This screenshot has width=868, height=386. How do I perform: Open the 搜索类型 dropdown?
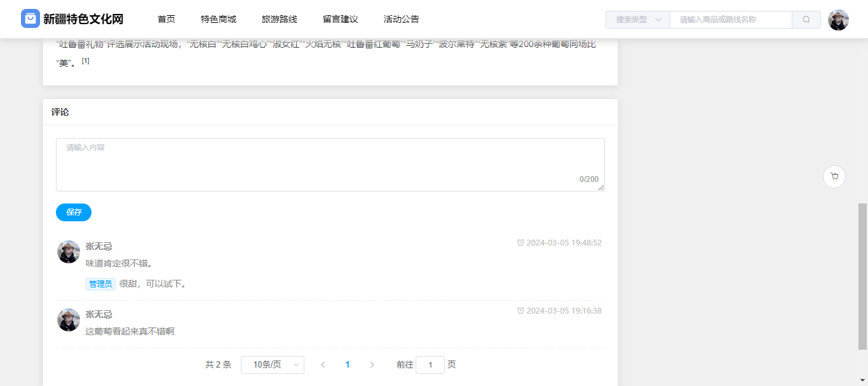pos(638,20)
